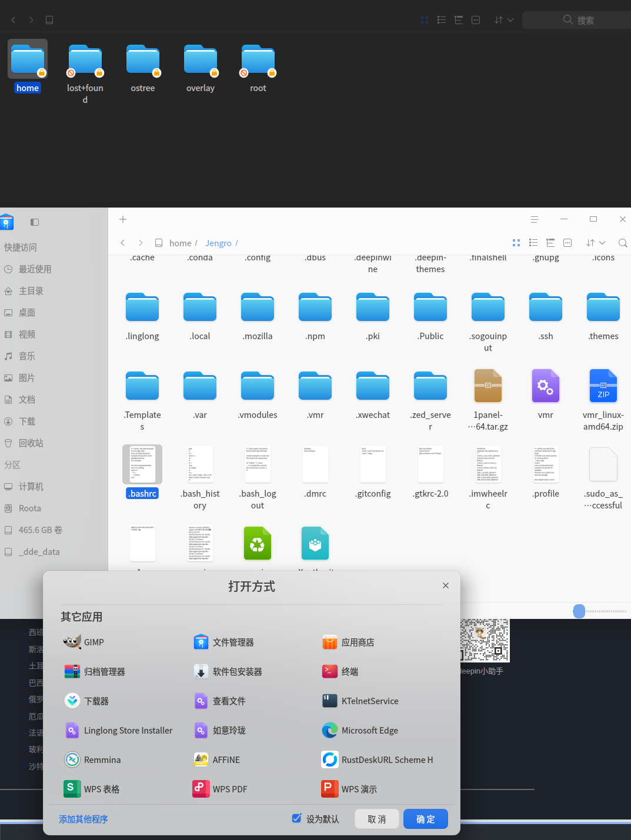Choose Microsoft Edge in the dialog
The image size is (631, 840).
(360, 730)
